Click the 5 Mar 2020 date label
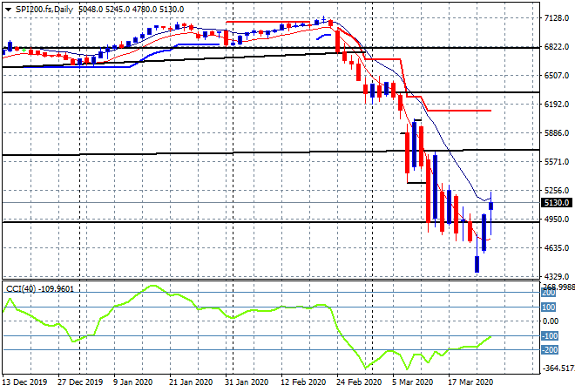 pos(413,382)
